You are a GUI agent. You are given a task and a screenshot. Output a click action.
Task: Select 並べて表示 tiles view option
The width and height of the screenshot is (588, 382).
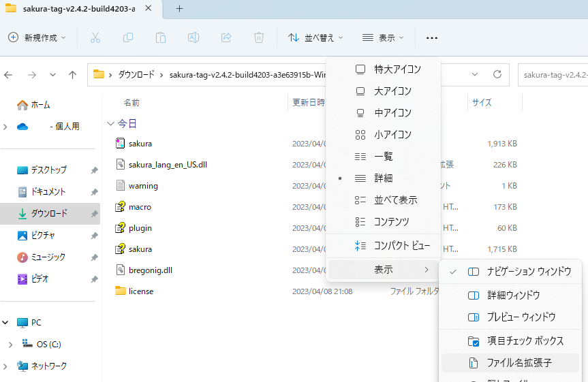coord(383,200)
